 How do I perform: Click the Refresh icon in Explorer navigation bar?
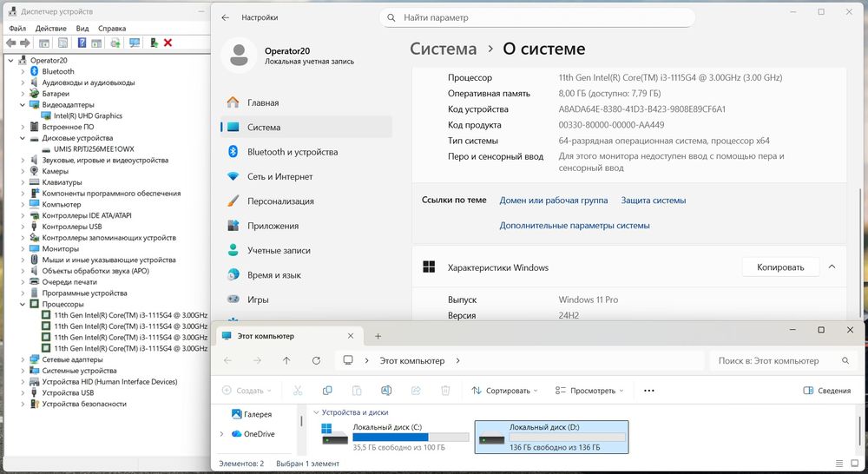tap(316, 360)
